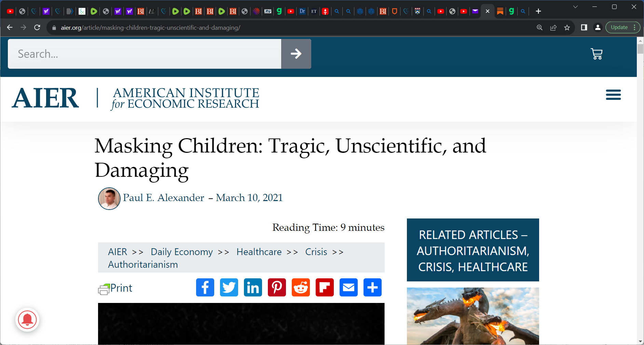Email the article with envelope icon
Screen dimensions: 644x345
tap(348, 287)
